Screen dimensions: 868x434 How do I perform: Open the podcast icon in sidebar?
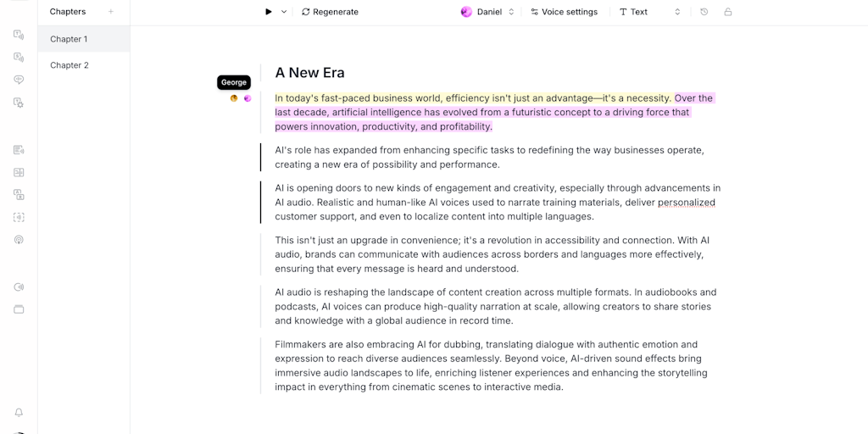[x=19, y=240]
